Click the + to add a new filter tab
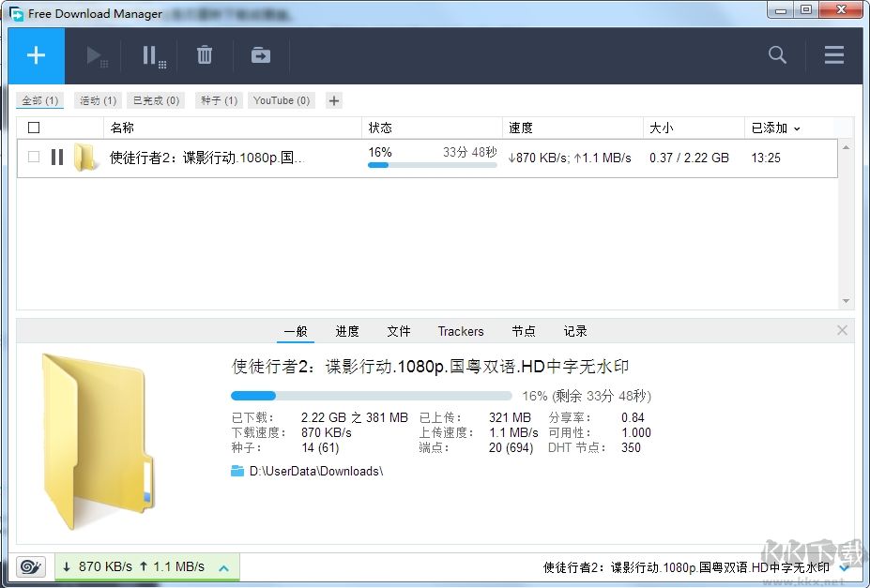Image resolution: width=870 pixels, height=588 pixels. point(333,99)
